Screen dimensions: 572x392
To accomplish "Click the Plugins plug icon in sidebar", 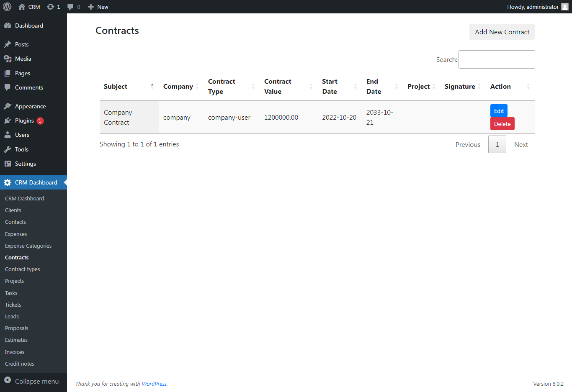I will [8, 120].
